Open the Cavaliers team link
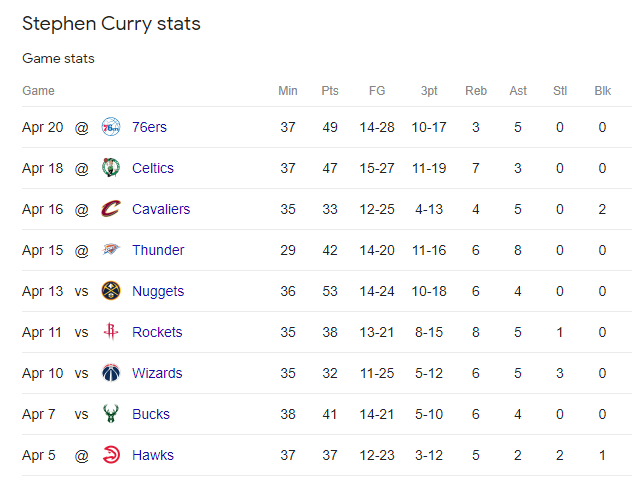The width and height of the screenshot is (632, 480). click(161, 209)
